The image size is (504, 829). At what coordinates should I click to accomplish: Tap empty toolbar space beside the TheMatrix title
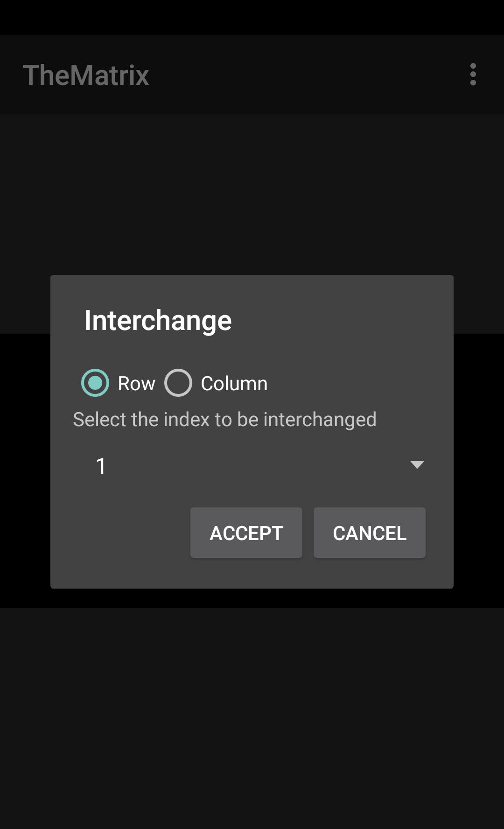pos(303,75)
